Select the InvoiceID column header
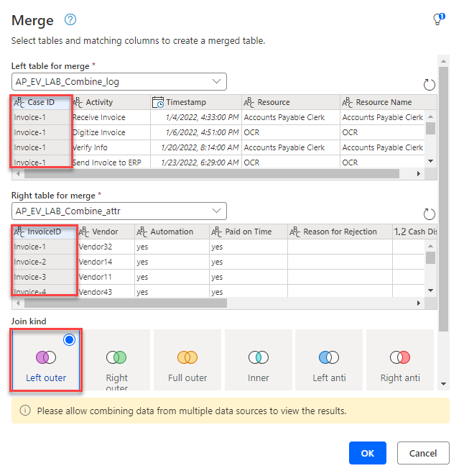Viewport: 464px width, 476px height. (x=44, y=232)
